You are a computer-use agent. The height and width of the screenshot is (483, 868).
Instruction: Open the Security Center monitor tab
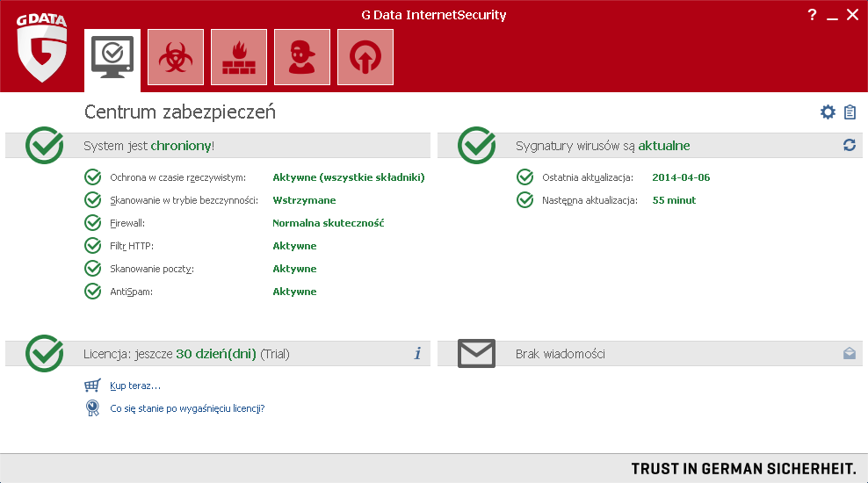[112, 60]
